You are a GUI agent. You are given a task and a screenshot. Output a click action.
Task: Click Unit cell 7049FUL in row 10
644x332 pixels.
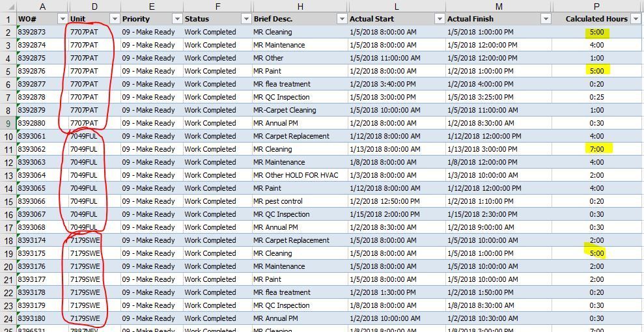[95, 136]
